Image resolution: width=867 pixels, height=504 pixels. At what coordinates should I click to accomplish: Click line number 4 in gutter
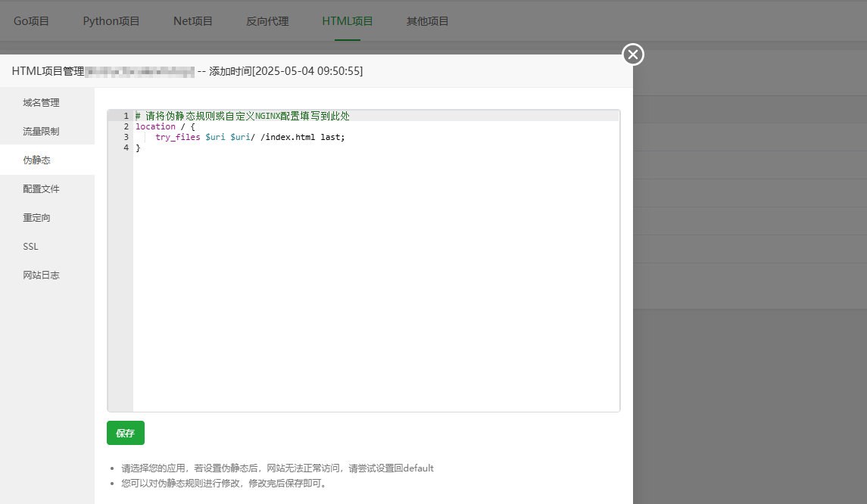[126, 148]
